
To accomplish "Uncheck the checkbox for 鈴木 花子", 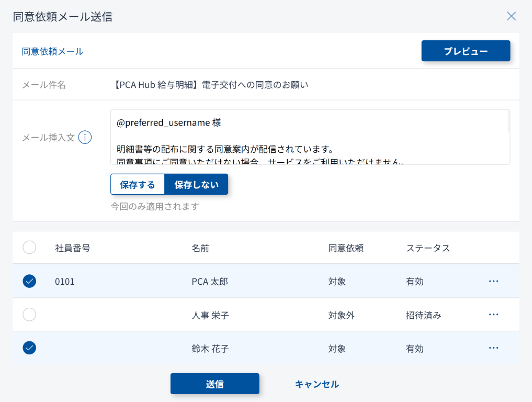I will [29, 348].
